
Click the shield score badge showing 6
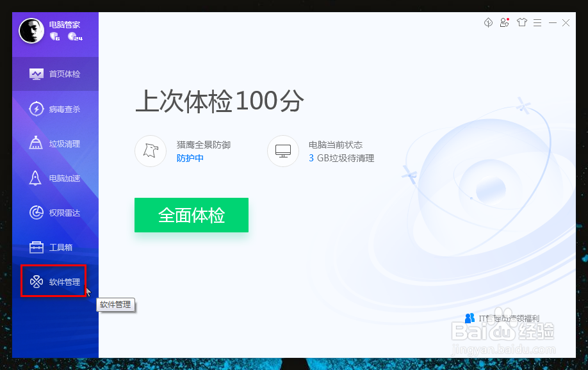pos(54,37)
